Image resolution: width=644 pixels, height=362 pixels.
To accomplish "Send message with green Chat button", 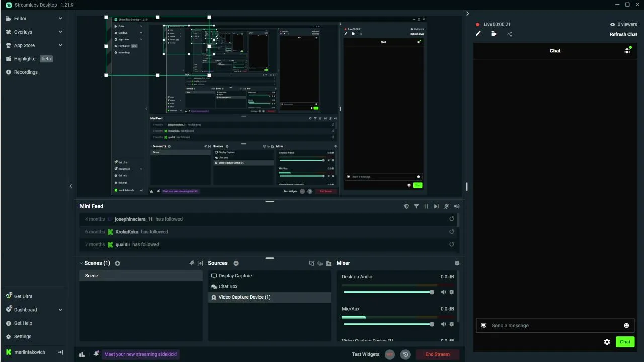I will click(625, 342).
